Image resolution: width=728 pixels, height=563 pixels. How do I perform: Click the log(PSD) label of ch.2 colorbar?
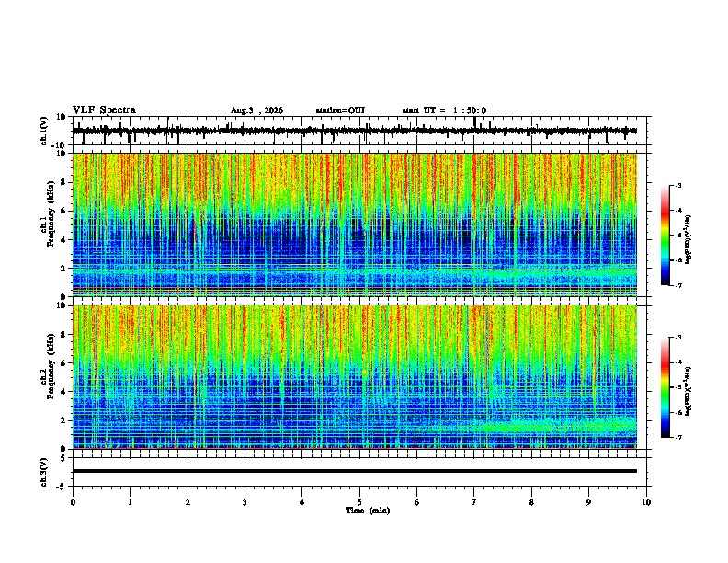click(x=688, y=391)
